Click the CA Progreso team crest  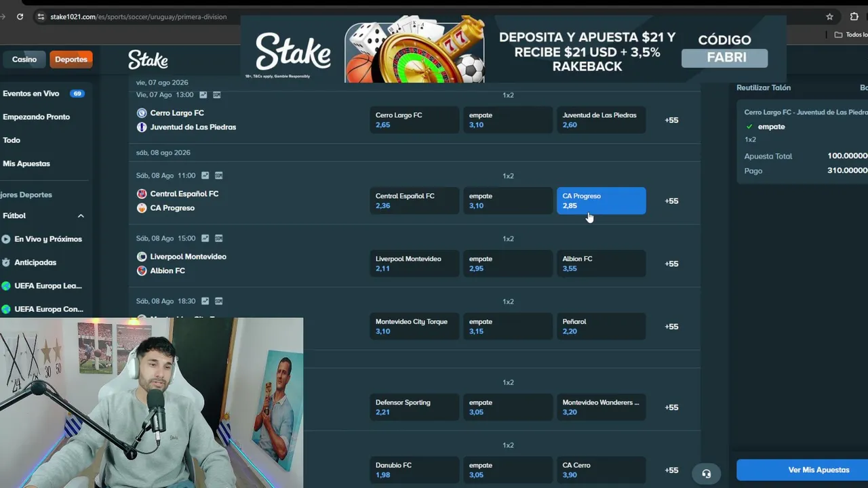[x=142, y=208]
